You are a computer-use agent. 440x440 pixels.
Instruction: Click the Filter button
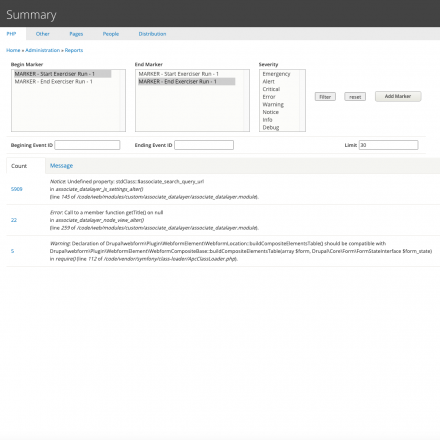click(x=325, y=97)
